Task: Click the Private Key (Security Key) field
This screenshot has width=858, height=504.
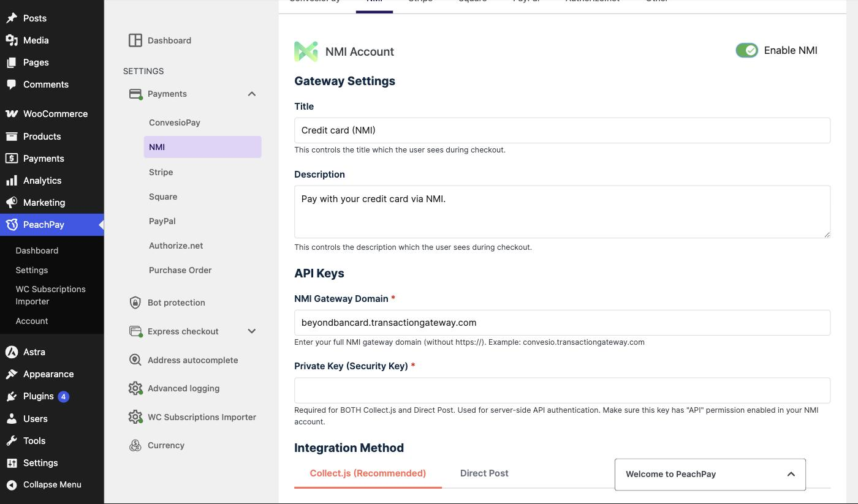Action: [562, 390]
